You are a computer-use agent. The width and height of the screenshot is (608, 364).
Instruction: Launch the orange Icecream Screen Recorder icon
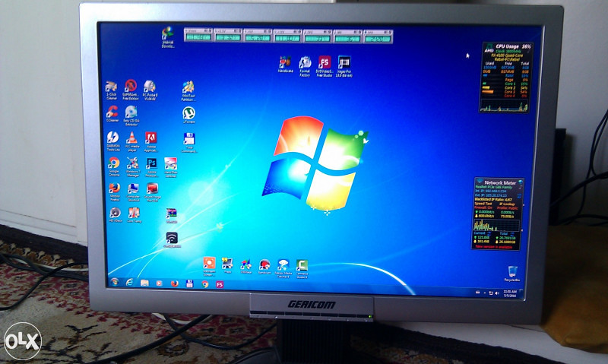pos(210,266)
